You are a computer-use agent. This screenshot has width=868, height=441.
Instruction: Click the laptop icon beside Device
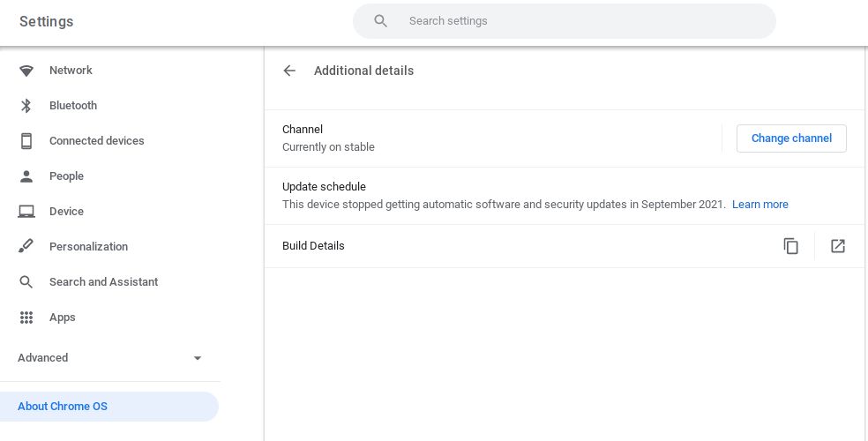[x=26, y=212]
